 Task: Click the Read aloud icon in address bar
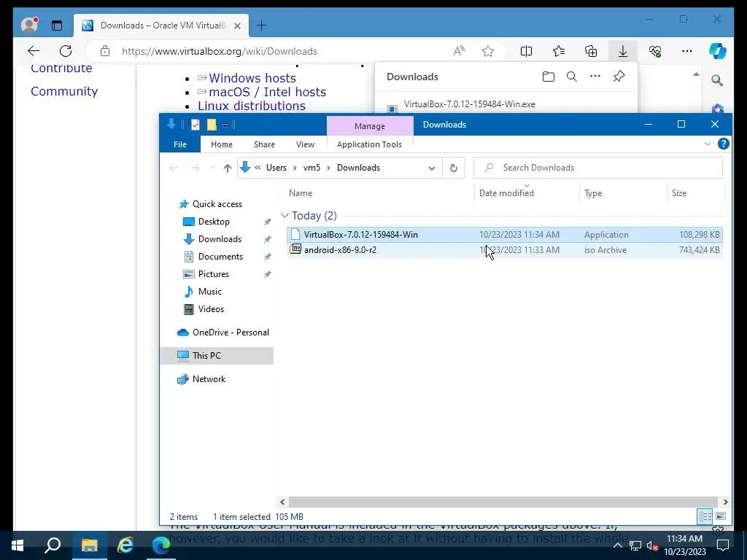(x=459, y=51)
